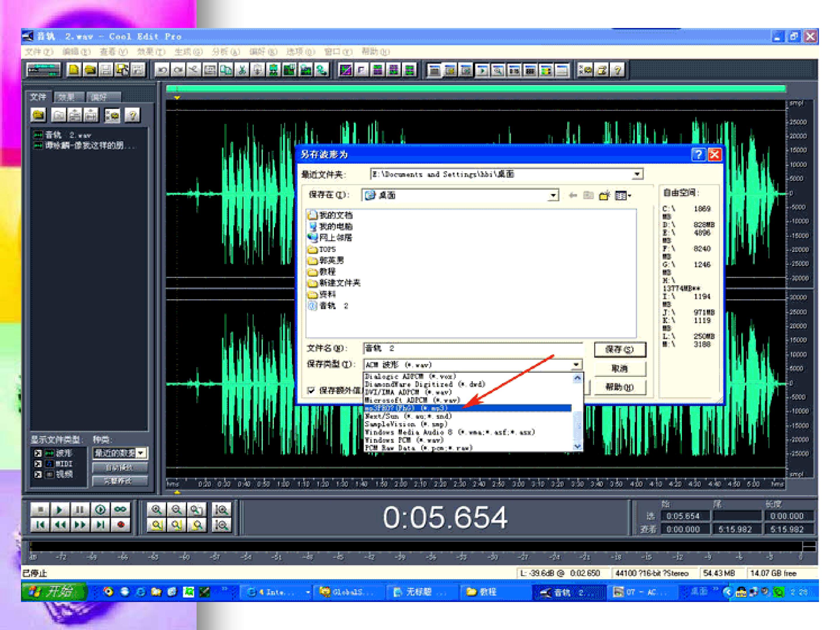This screenshot has height=630, width=840.
Task: Click the create new folder icon in dialog
Action: (x=604, y=196)
